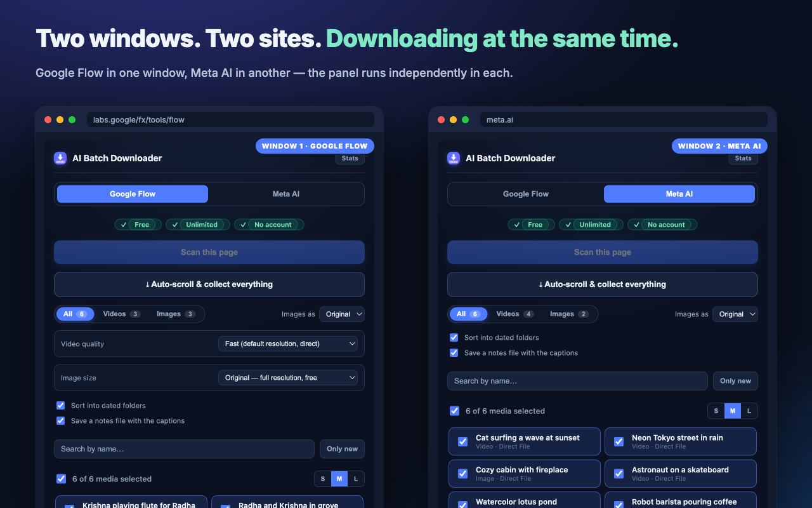Uncheck Astronaut on a skateboard
This screenshot has width=812, height=508.
pyautogui.click(x=619, y=474)
